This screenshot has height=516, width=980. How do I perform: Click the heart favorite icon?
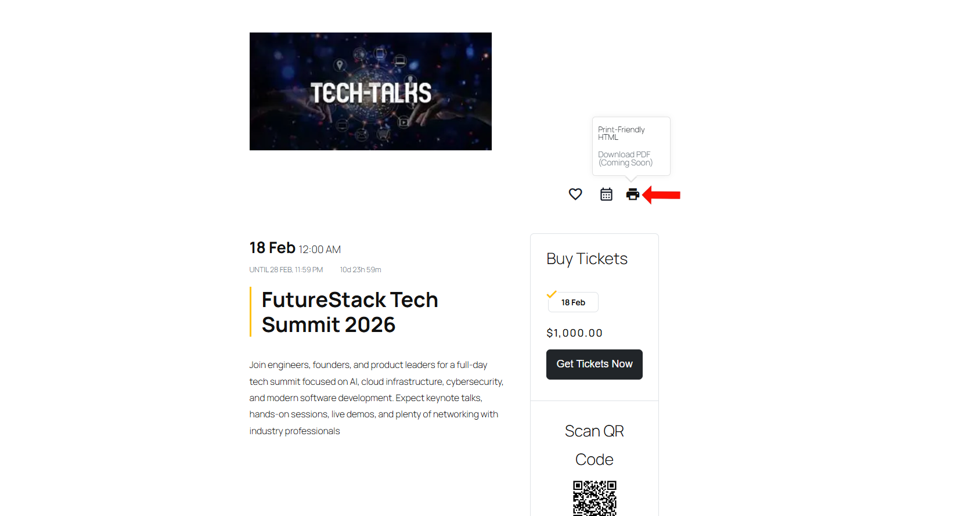575,194
